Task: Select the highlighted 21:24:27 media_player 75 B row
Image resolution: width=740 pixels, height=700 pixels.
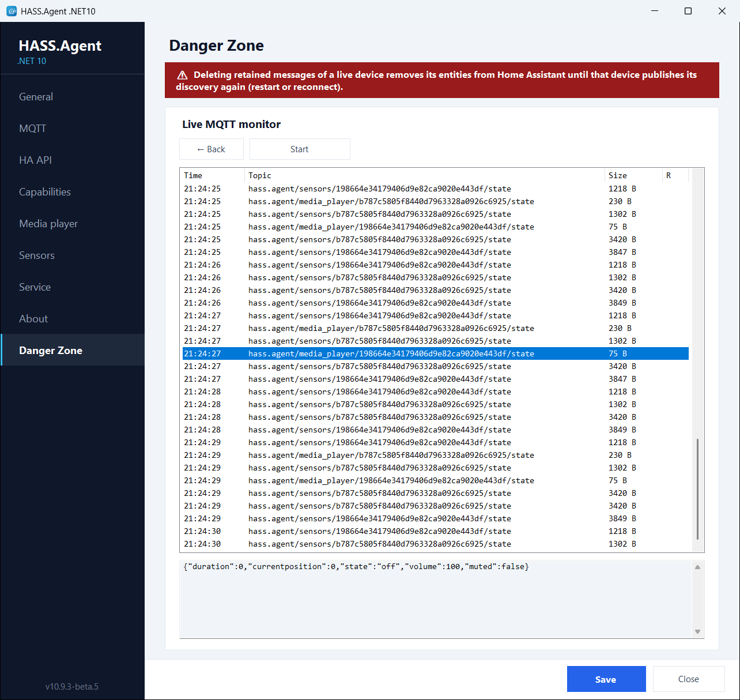Action: click(x=436, y=353)
